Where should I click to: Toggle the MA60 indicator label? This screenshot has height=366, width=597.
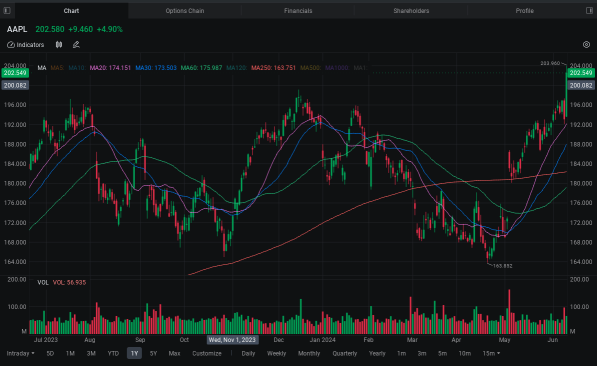(x=201, y=68)
